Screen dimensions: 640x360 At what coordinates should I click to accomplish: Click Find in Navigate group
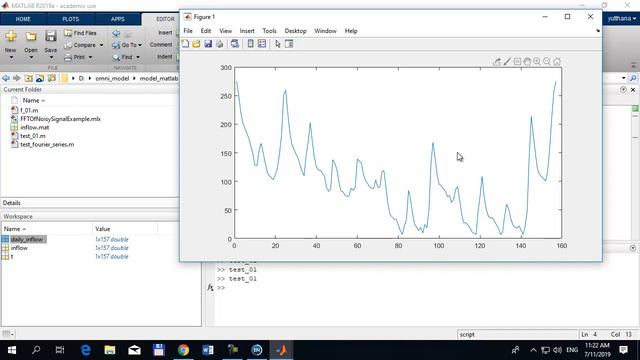point(124,57)
